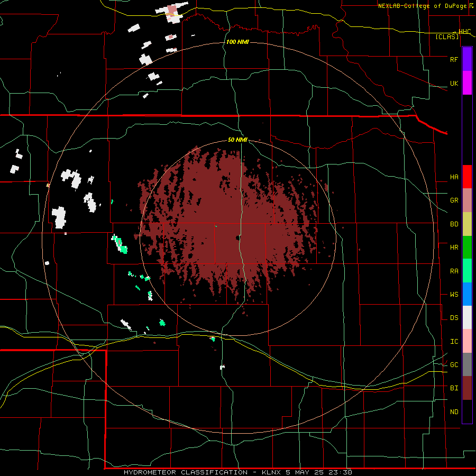476x476 pixels.
Task: Click the 'NEXLAB-College of DuPage' credit text
Action: coord(423,6)
